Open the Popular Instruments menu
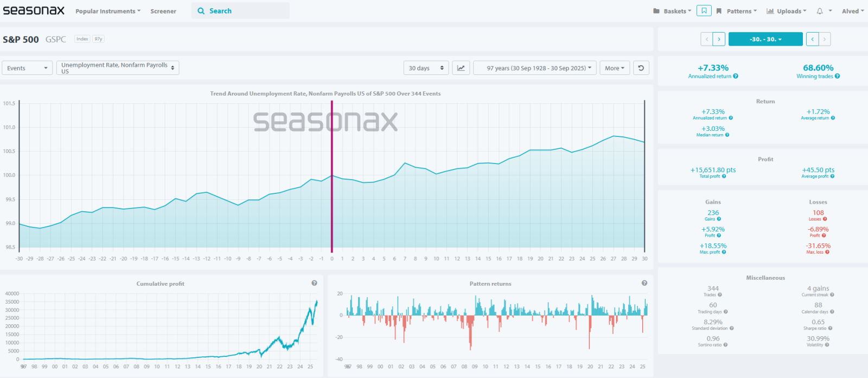The width and height of the screenshot is (868, 378). point(107,11)
